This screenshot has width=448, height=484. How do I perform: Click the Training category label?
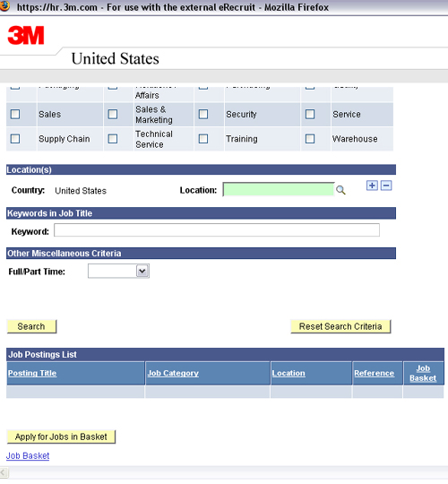(242, 139)
